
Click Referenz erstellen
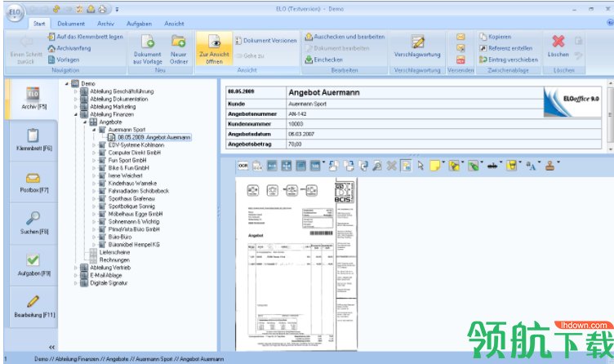click(x=506, y=48)
